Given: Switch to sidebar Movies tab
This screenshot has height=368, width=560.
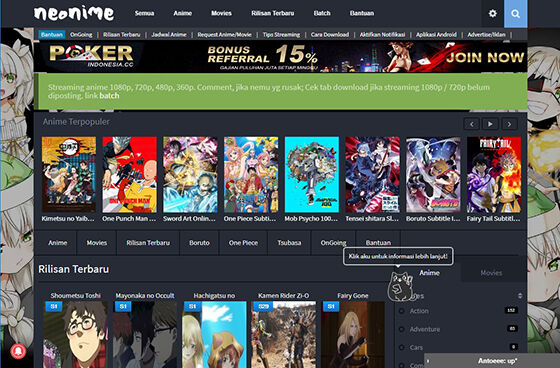Looking at the screenshot, I should [x=491, y=273].
